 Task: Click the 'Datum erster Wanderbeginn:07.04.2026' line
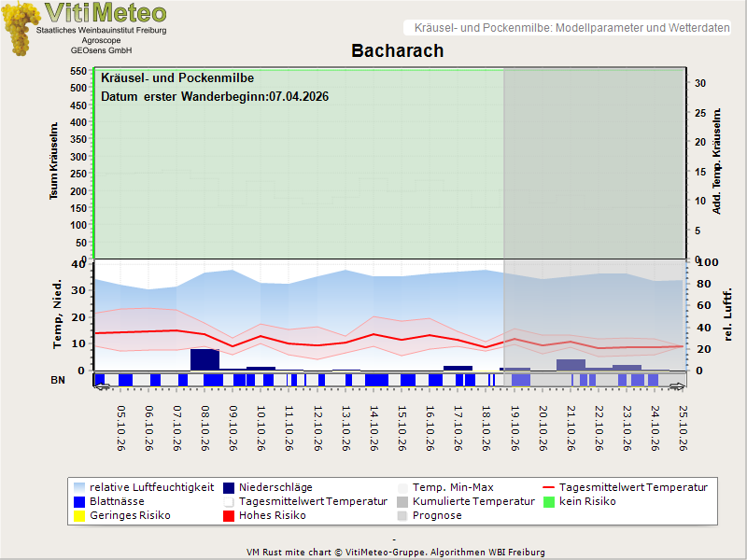(215, 97)
